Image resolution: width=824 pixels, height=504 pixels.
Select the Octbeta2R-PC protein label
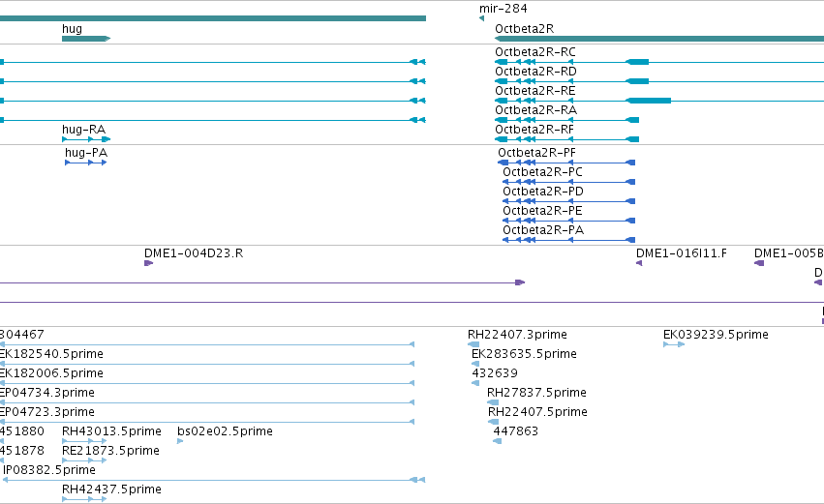coord(542,172)
